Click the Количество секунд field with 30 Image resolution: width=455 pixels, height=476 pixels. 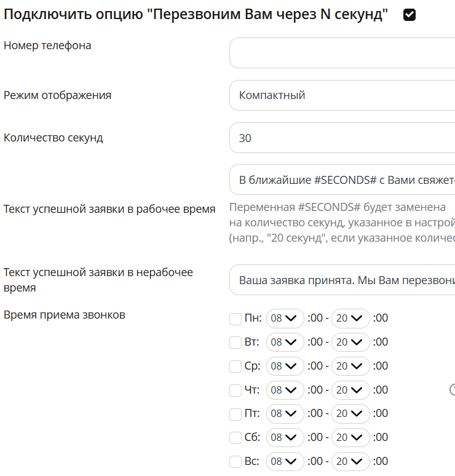point(342,138)
